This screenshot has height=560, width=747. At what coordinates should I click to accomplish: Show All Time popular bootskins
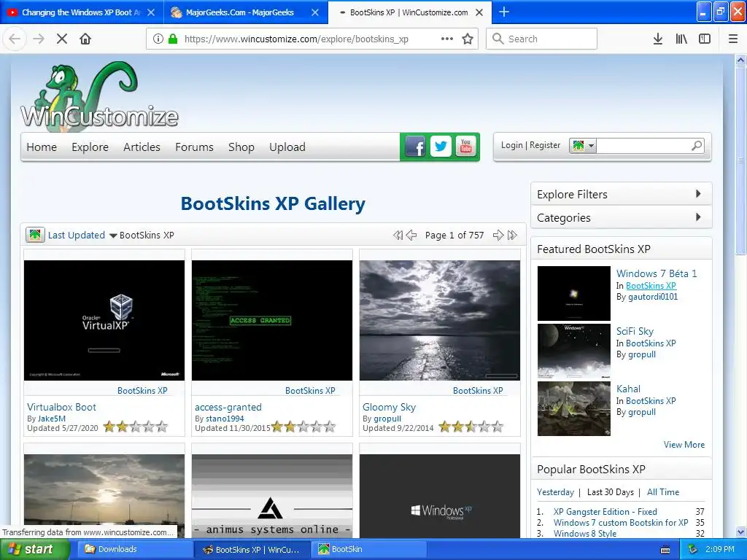point(663,492)
